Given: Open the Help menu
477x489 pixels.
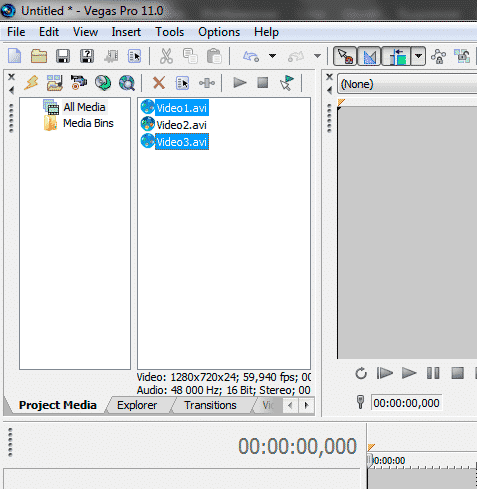Looking at the screenshot, I should tap(266, 32).
